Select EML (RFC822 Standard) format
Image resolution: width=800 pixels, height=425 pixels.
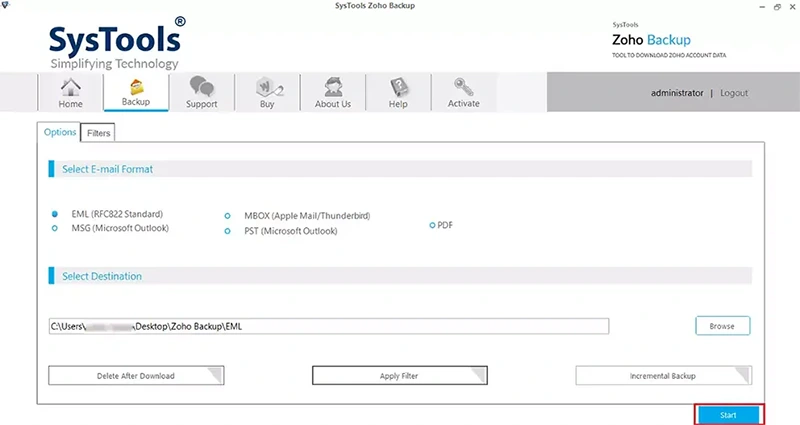[x=55, y=214]
